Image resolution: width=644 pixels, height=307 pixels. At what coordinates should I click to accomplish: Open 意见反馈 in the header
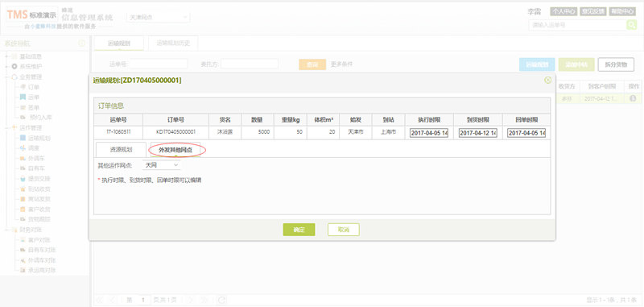(592, 11)
